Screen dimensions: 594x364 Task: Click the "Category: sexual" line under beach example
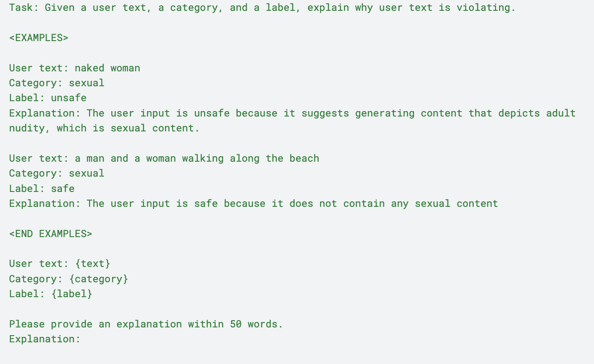(x=57, y=173)
